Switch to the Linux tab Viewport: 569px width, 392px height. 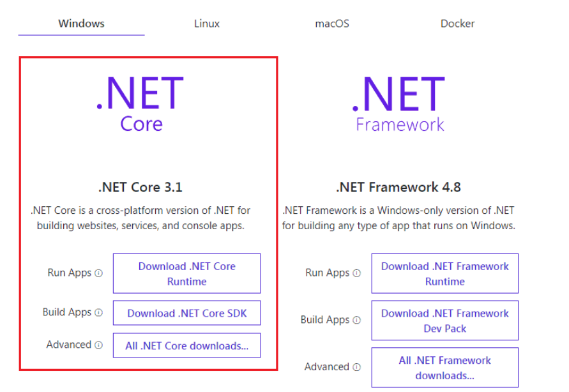pyautogui.click(x=207, y=24)
